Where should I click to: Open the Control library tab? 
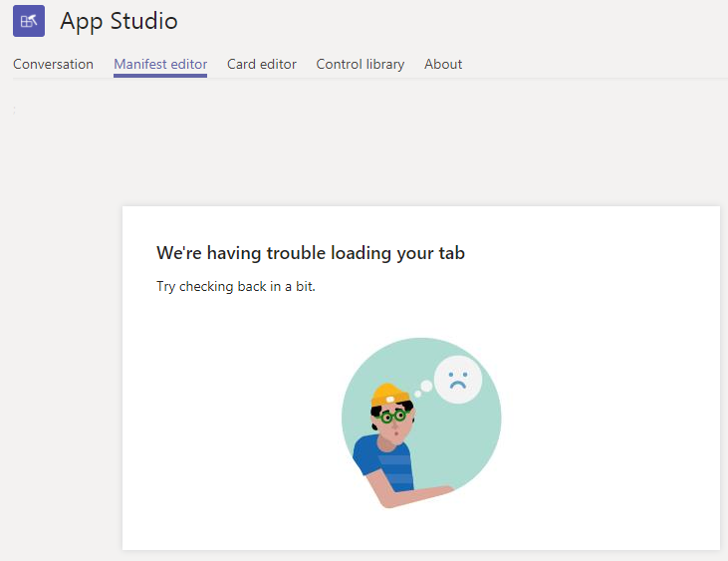coord(360,64)
